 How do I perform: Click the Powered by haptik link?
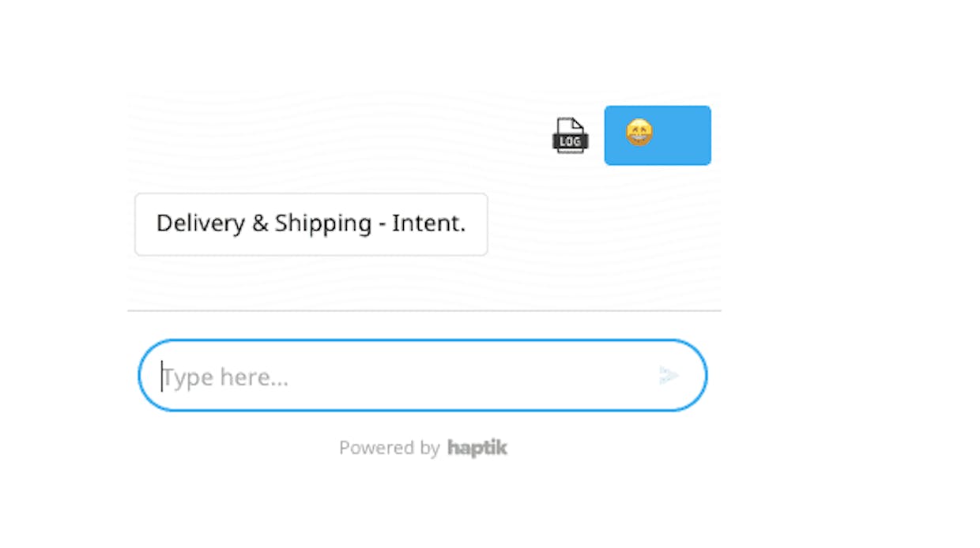[423, 448]
